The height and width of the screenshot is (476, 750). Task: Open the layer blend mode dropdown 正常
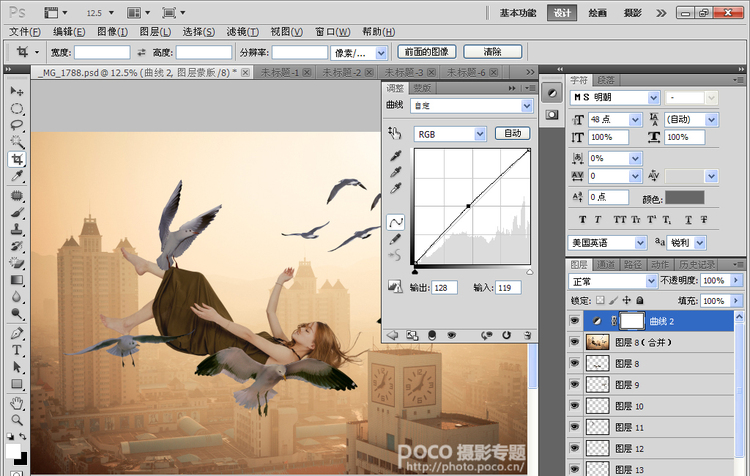click(613, 281)
